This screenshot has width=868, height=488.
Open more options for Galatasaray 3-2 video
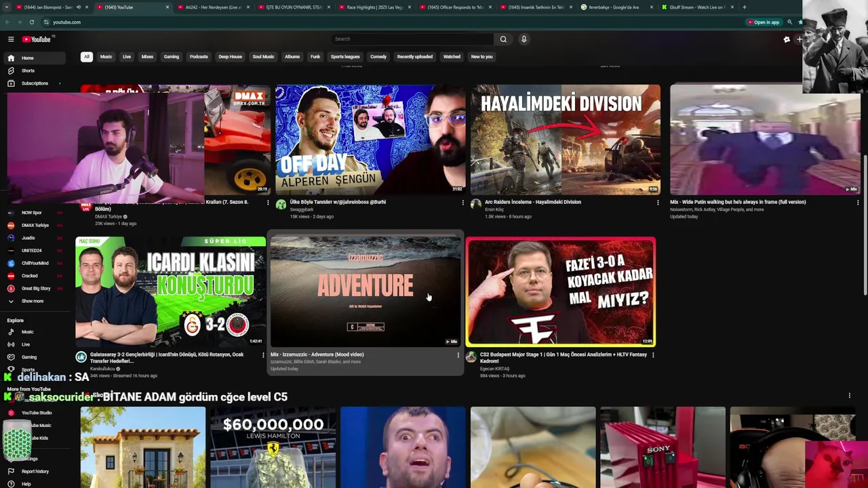tap(263, 355)
